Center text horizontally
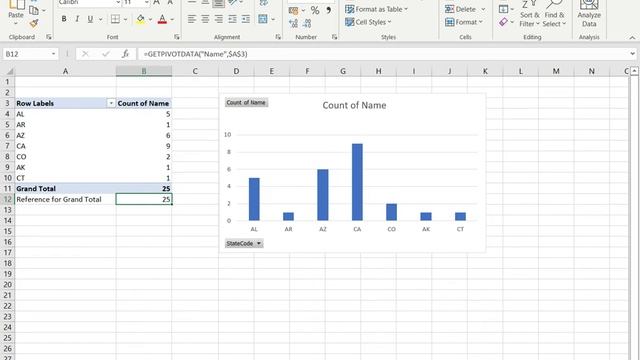 205,19
